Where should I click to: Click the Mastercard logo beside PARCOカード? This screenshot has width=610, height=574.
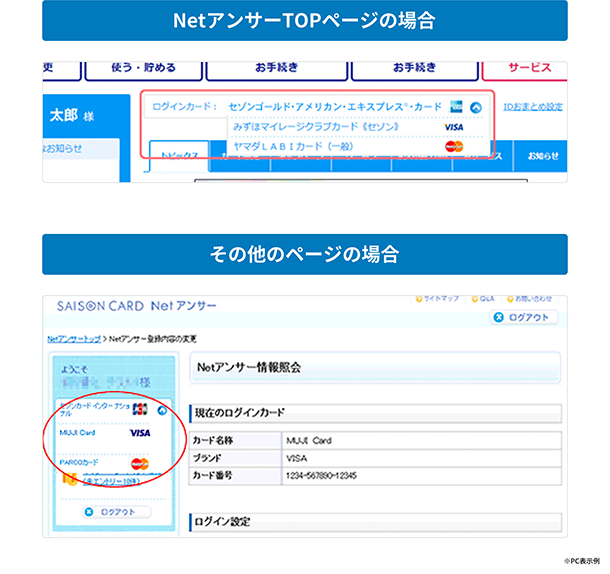(x=140, y=464)
